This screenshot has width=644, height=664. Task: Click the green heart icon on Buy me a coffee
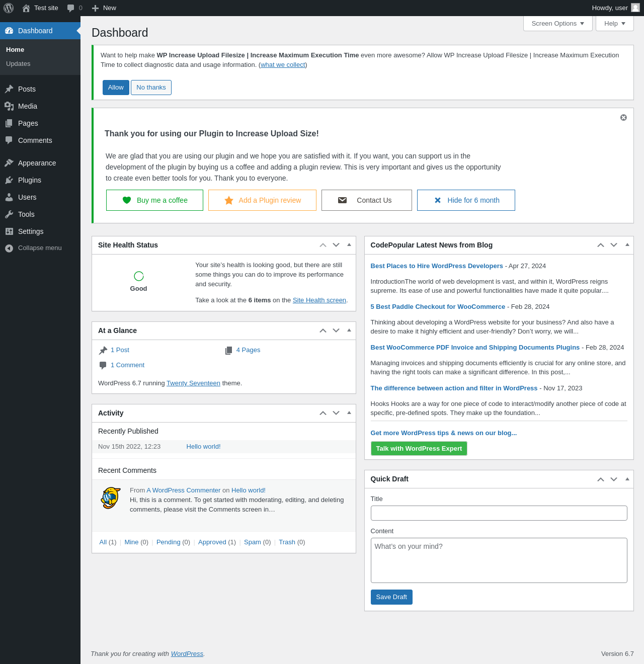coord(127,200)
